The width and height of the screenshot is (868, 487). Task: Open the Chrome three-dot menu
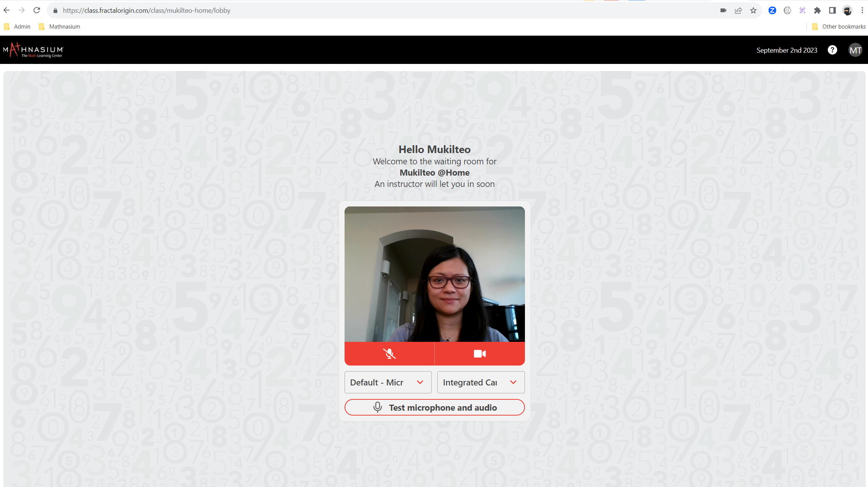click(862, 11)
